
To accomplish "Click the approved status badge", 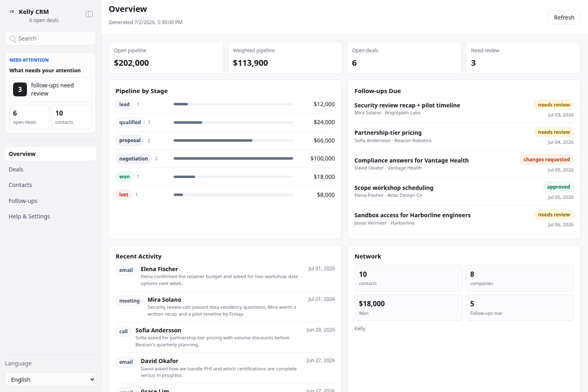I will (558, 187).
